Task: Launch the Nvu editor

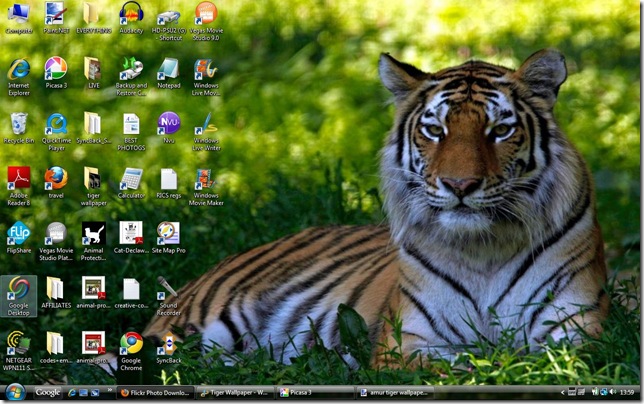Action: click(x=169, y=128)
